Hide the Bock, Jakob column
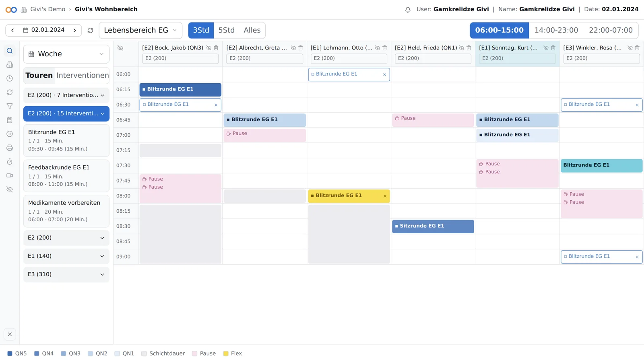The width and height of the screenshot is (644, 362). [x=209, y=48]
